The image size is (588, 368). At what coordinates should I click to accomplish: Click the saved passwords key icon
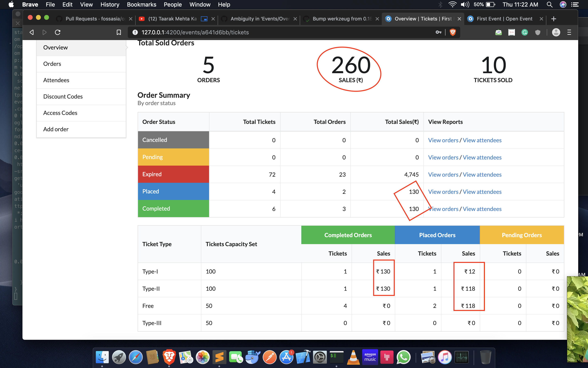(x=439, y=32)
